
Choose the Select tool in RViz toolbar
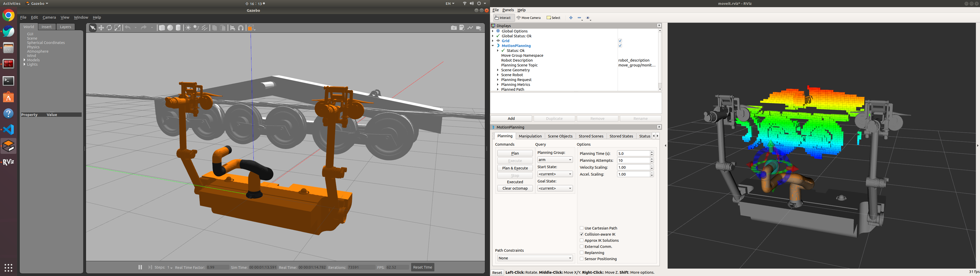coord(554,18)
